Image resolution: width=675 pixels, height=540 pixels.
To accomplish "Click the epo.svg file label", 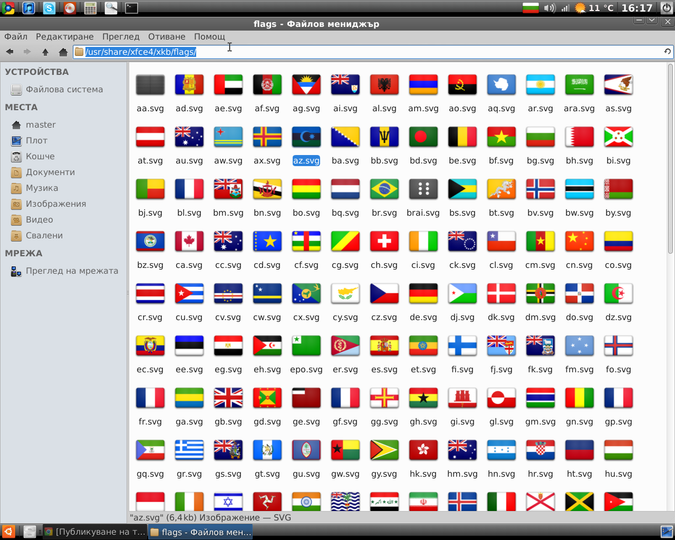I will (306, 369).
